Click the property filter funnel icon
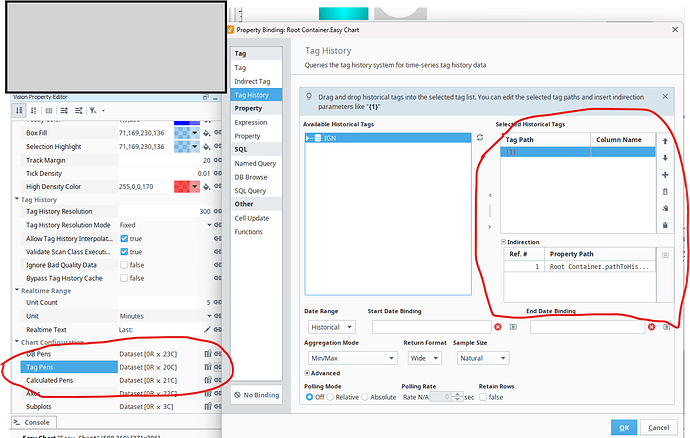The width and height of the screenshot is (690, 438). pyautogui.click(x=93, y=110)
